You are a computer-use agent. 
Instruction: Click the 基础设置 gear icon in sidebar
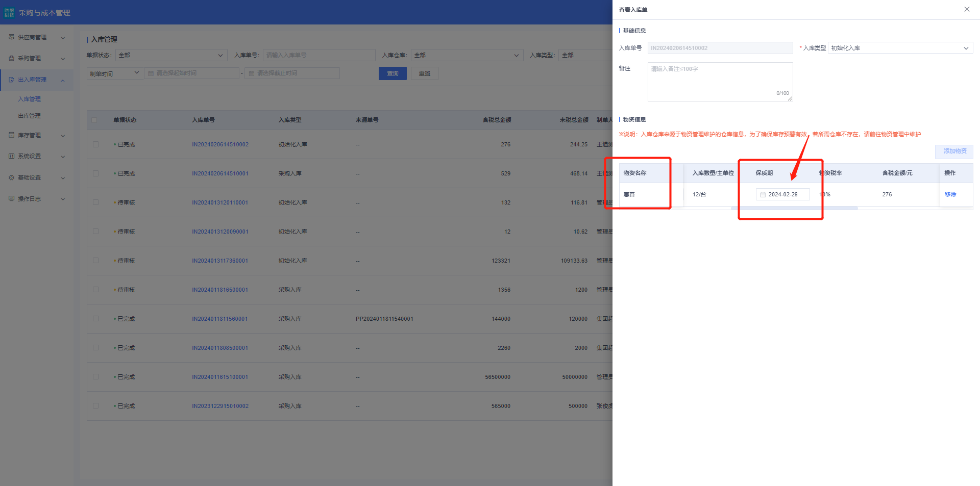11,177
